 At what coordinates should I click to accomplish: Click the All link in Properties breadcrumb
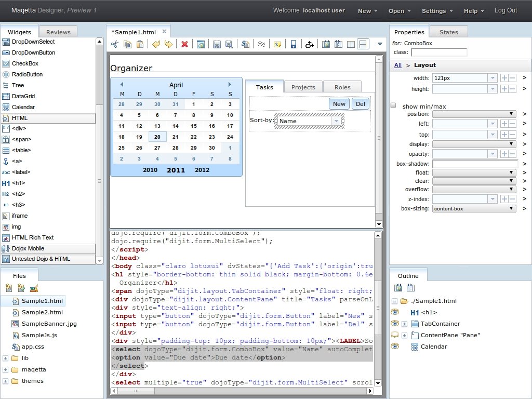coord(397,65)
